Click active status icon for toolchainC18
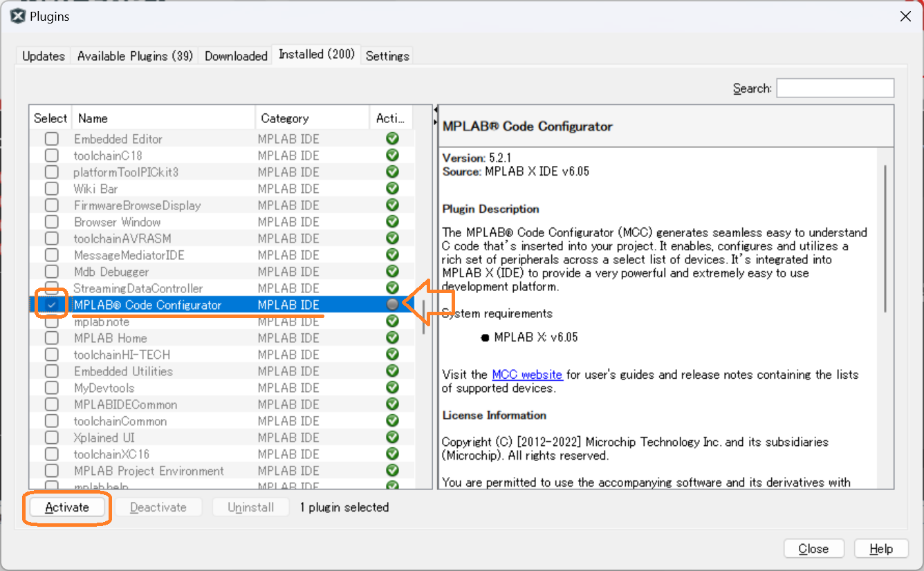Viewport: 924px width, 571px height. point(392,156)
